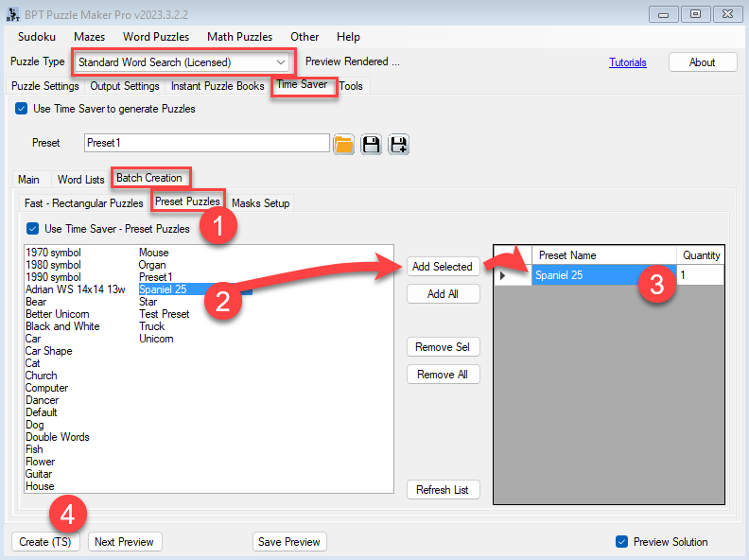Open preset folder icon

pos(343,144)
